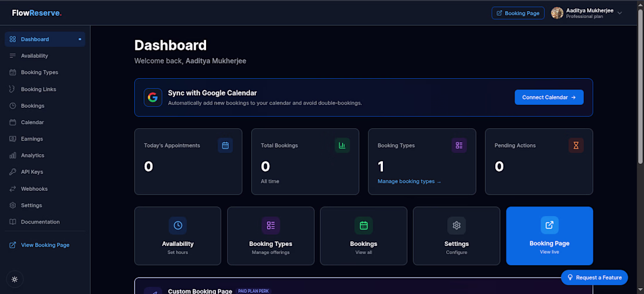Go to Booking Links in sidebar
The height and width of the screenshot is (294, 644).
tap(45, 89)
